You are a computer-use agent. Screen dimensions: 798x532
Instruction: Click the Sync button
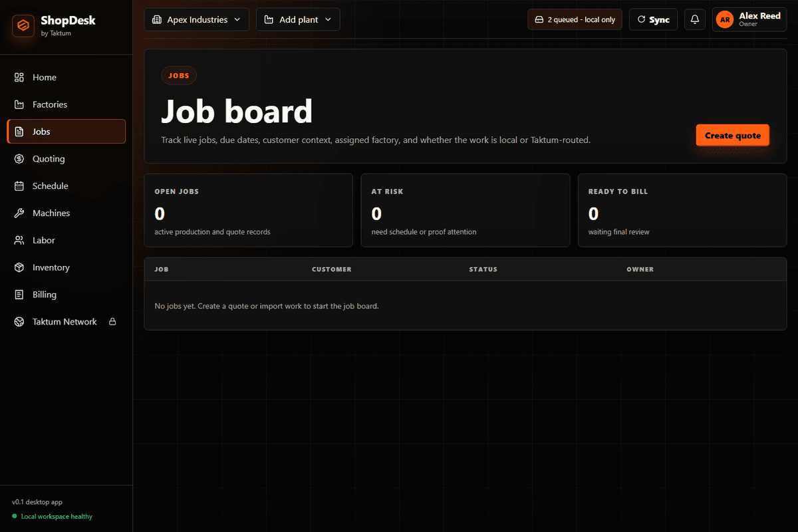tap(653, 19)
